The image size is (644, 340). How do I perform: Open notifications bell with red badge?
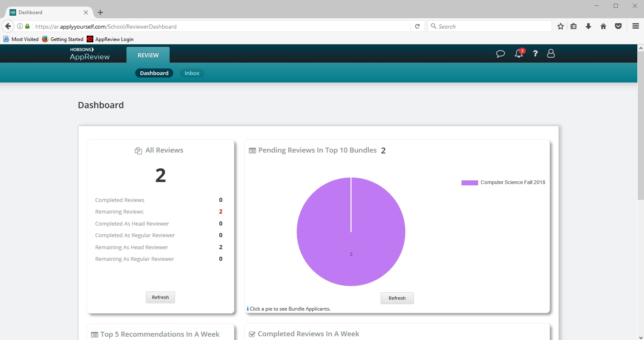(x=519, y=53)
